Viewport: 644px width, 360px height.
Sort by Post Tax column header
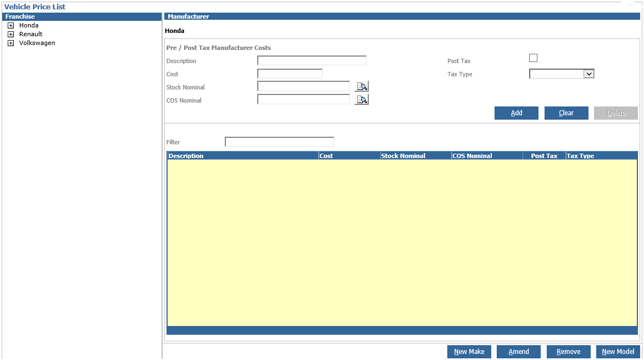point(544,156)
